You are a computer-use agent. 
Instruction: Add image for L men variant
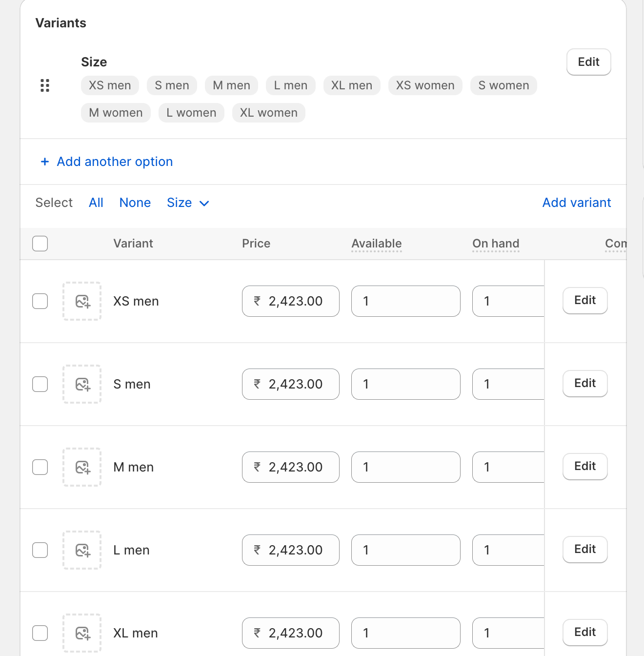(x=82, y=550)
